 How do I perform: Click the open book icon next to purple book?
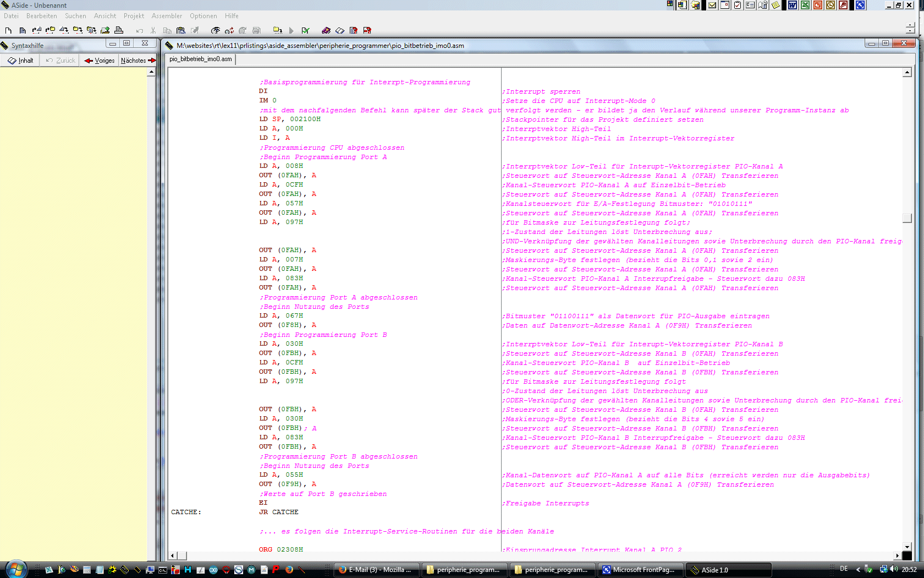[x=340, y=30]
